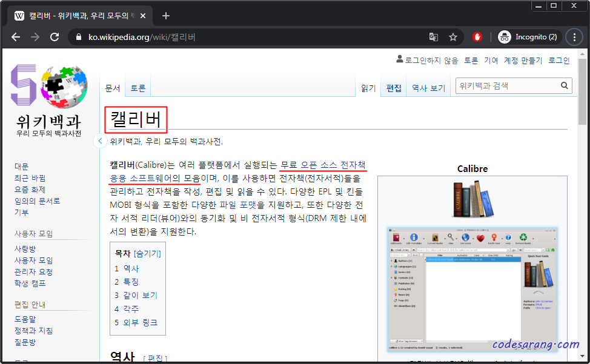Viewport: 590px width, 364px height.
Task: Click the 기부 sidebar link
Action: coord(21,213)
